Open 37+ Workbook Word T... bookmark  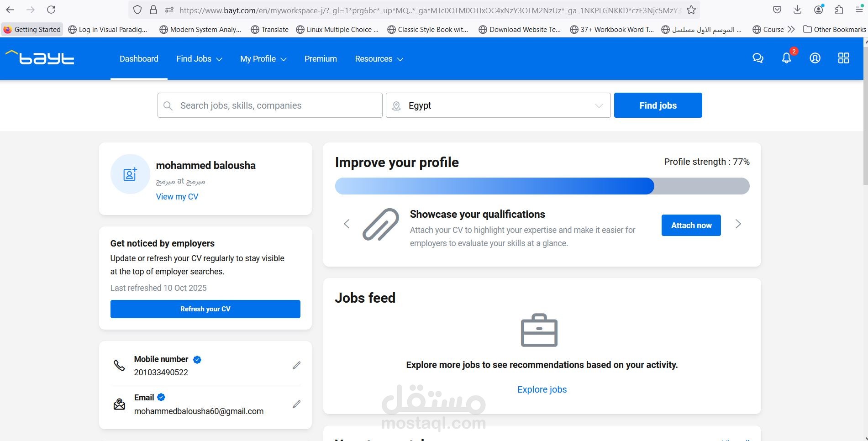tap(612, 29)
